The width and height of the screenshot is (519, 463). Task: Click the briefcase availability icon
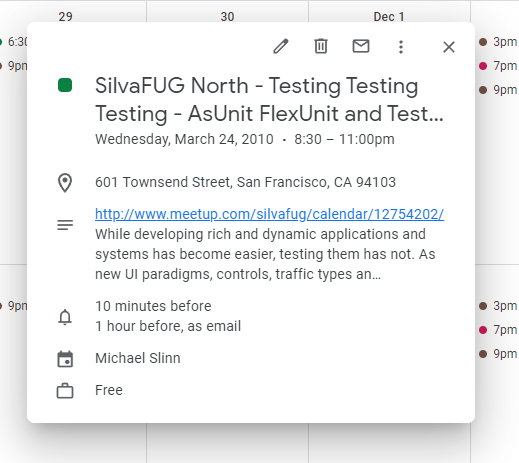(x=65, y=391)
